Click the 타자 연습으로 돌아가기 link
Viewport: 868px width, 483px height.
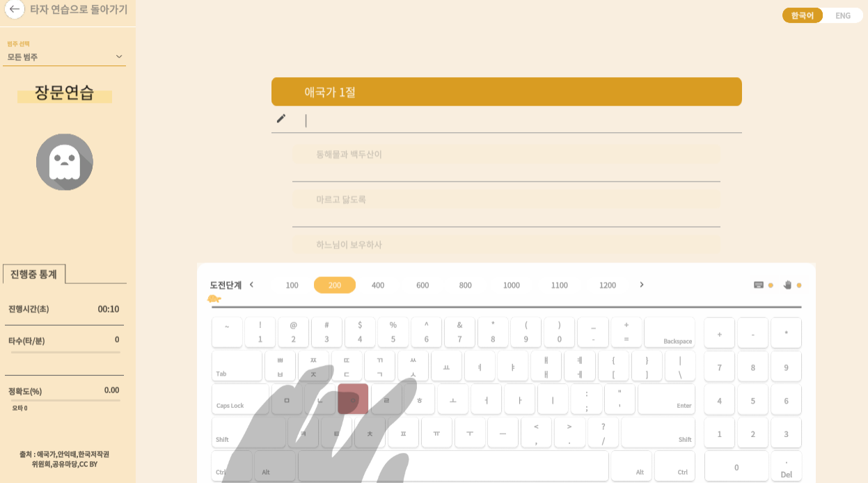coord(79,10)
